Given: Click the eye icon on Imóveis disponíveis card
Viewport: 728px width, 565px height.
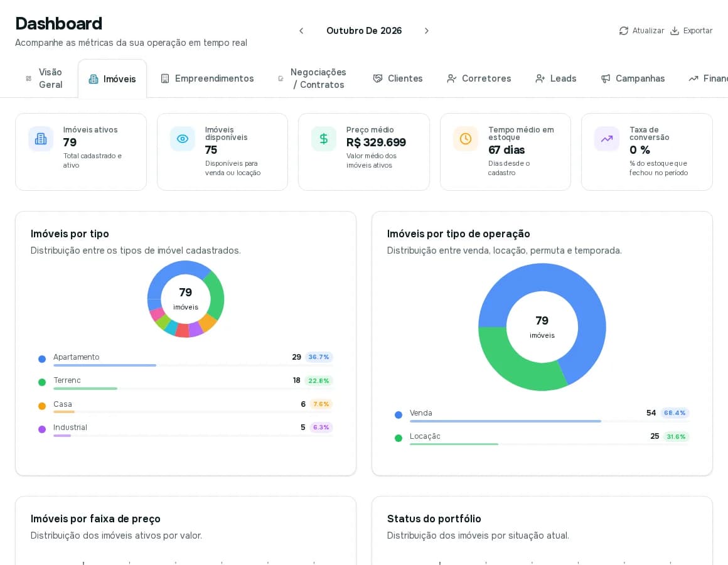Looking at the screenshot, I should 183,139.
